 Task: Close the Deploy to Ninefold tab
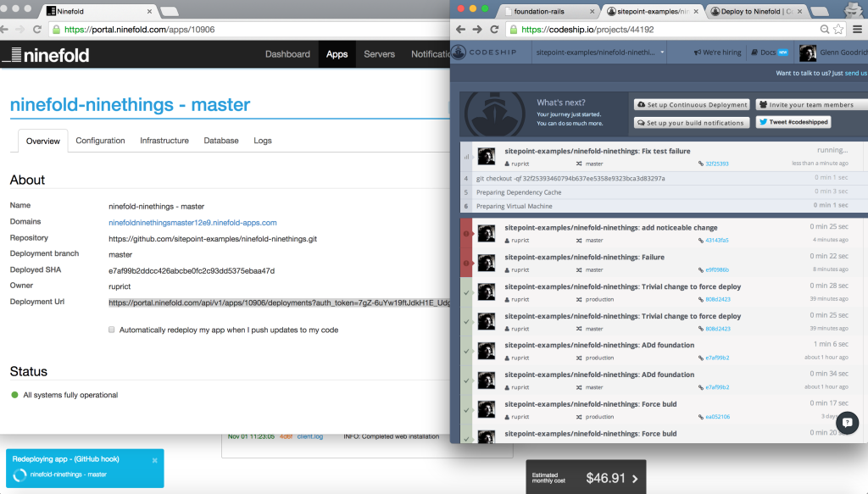click(799, 11)
